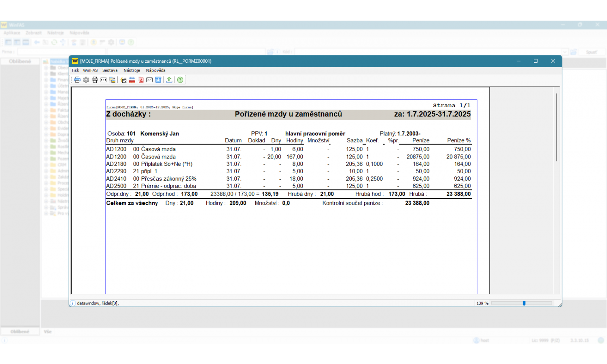Click the blue archive box icon
607x364 pixels.
coord(158,80)
